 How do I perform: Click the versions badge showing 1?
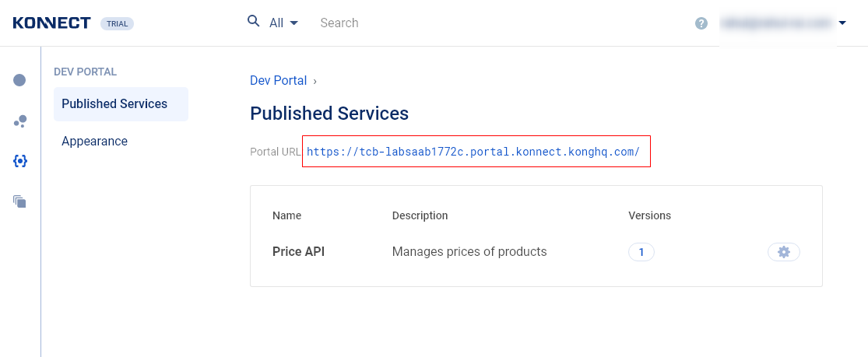click(x=641, y=253)
